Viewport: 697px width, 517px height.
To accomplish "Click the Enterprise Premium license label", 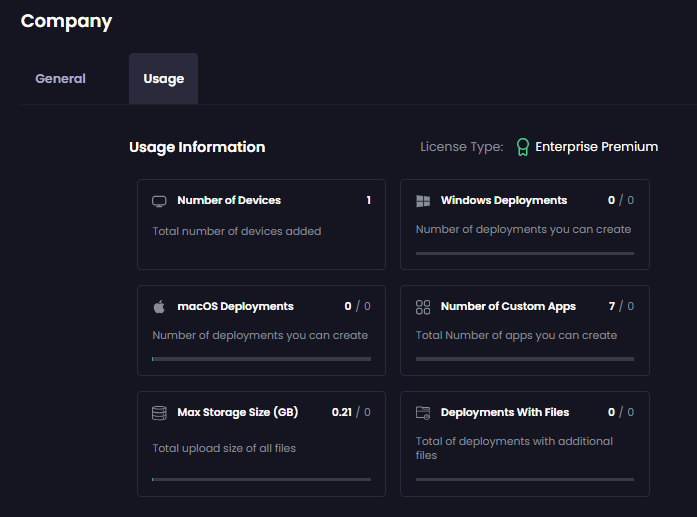I will tap(596, 147).
